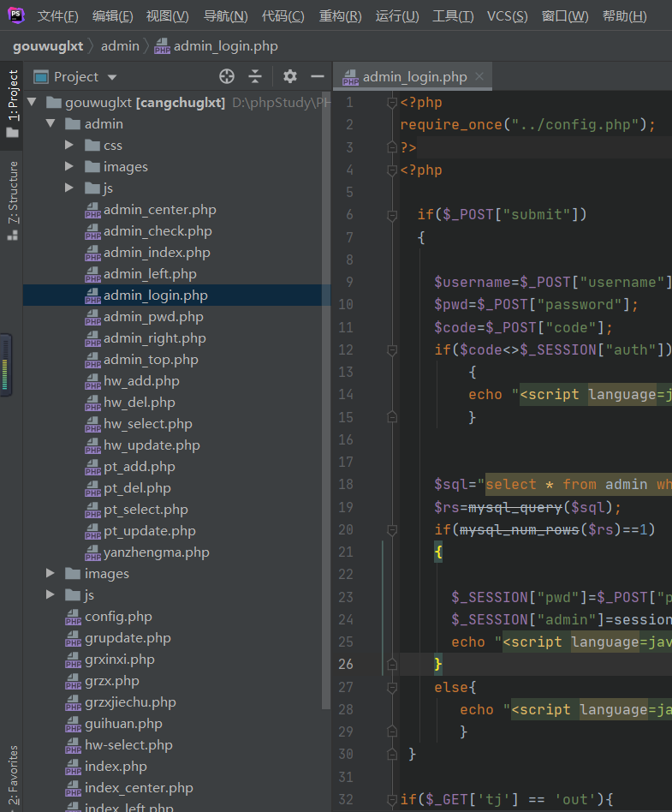Viewport: 672px width, 812px height.
Task: Select admin_index.php file
Action: 157,252
